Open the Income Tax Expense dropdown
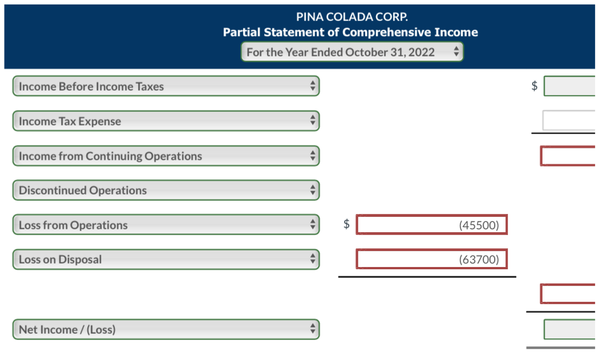Image resolution: width=599 pixels, height=364 pixels. (165, 121)
